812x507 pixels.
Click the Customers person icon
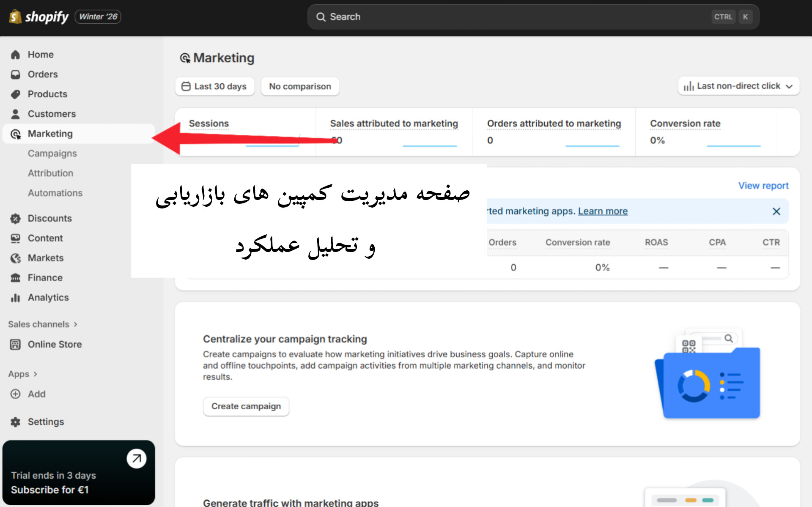click(x=16, y=114)
